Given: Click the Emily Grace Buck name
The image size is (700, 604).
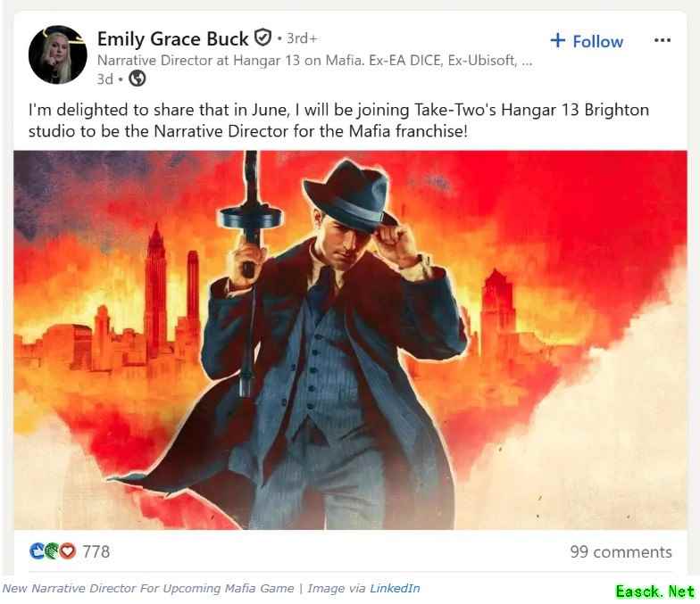Looking at the screenshot, I should [173, 39].
